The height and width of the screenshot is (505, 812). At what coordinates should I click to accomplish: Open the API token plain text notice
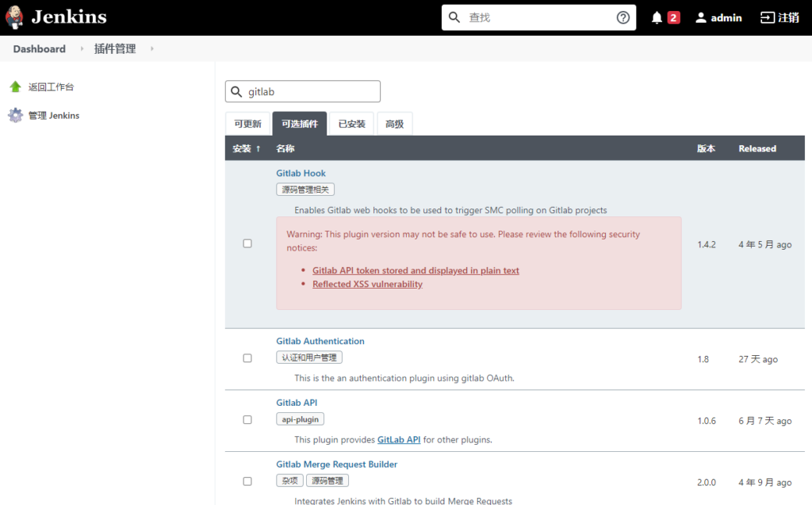click(416, 270)
